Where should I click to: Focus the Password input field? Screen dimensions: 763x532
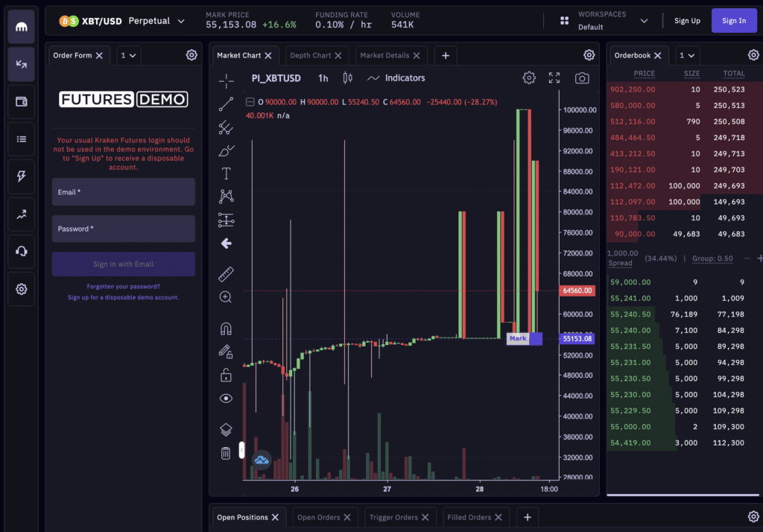tap(124, 229)
